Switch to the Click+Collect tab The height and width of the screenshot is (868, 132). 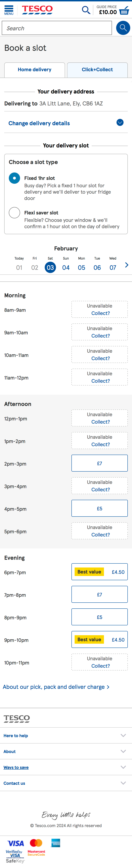pos(97,70)
